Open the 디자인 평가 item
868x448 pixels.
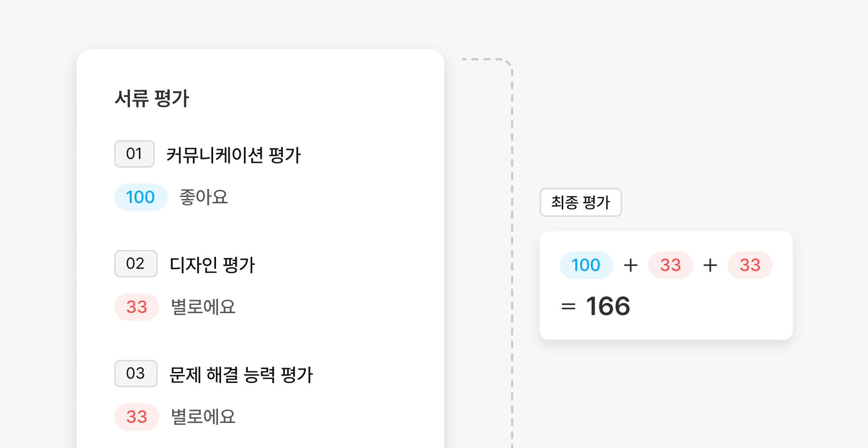click(212, 265)
